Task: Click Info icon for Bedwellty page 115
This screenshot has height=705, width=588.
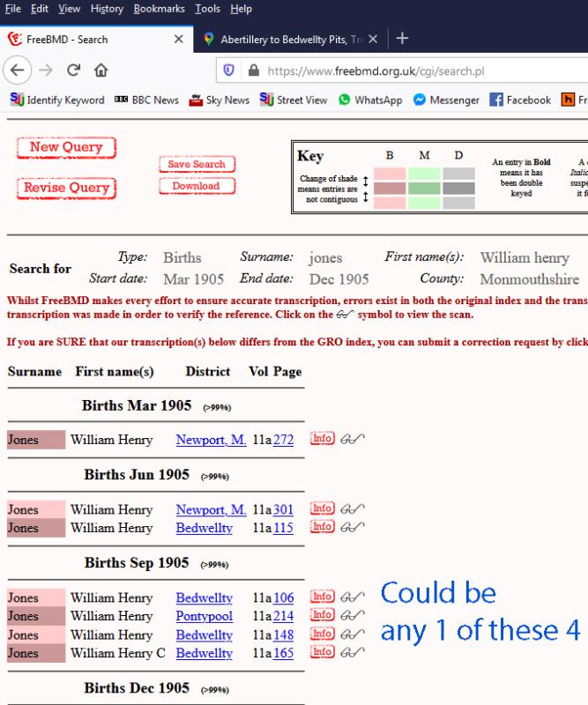Action: [322, 528]
